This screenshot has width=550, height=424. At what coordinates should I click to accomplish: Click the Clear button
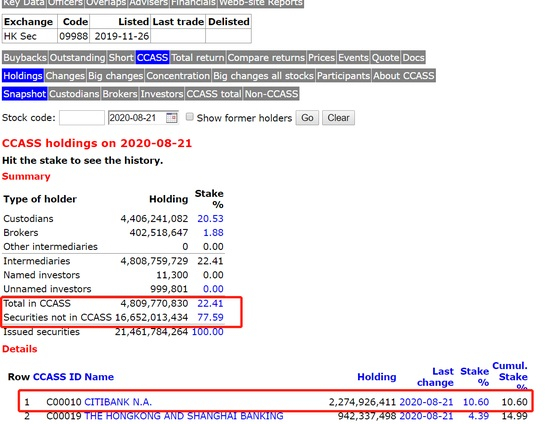(338, 118)
